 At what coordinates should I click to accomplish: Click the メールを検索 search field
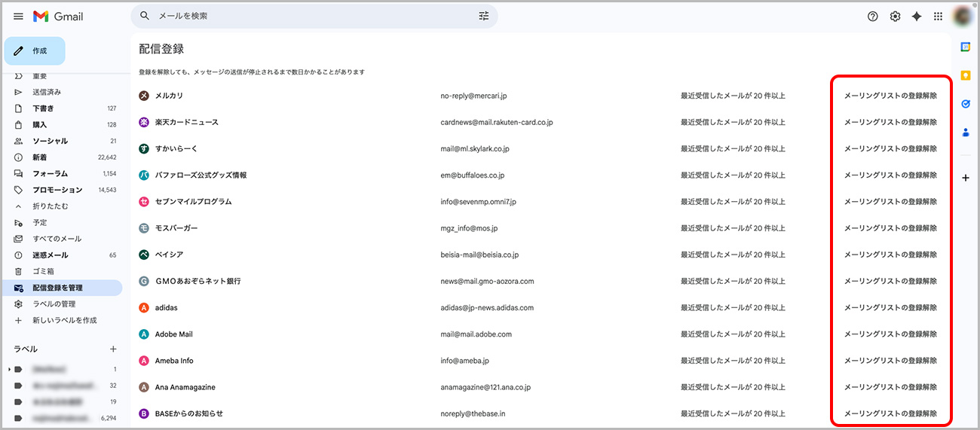[309, 16]
